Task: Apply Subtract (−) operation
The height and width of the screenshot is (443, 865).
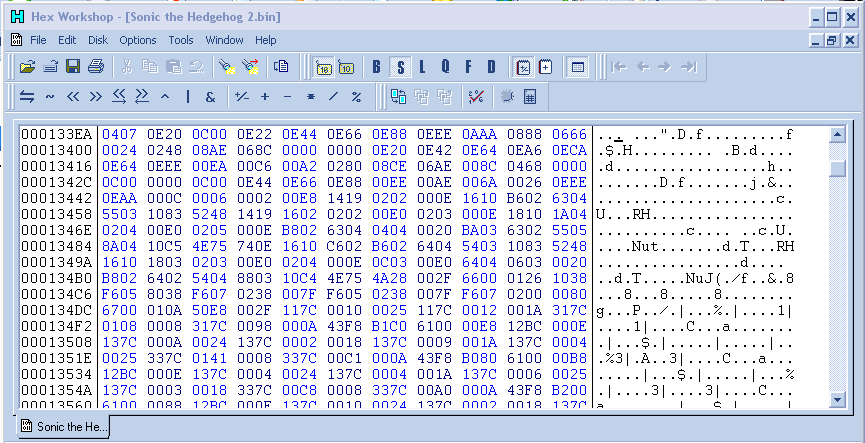Action: point(287,97)
